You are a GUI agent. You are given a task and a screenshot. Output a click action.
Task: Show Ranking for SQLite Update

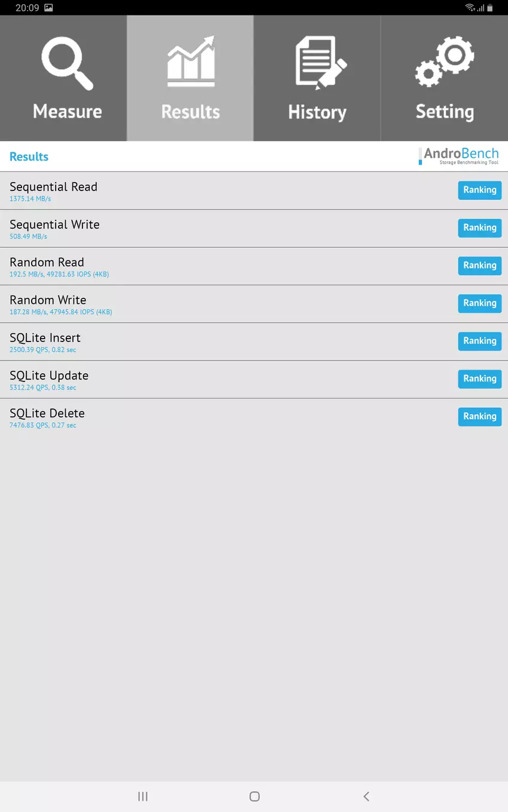coord(479,379)
